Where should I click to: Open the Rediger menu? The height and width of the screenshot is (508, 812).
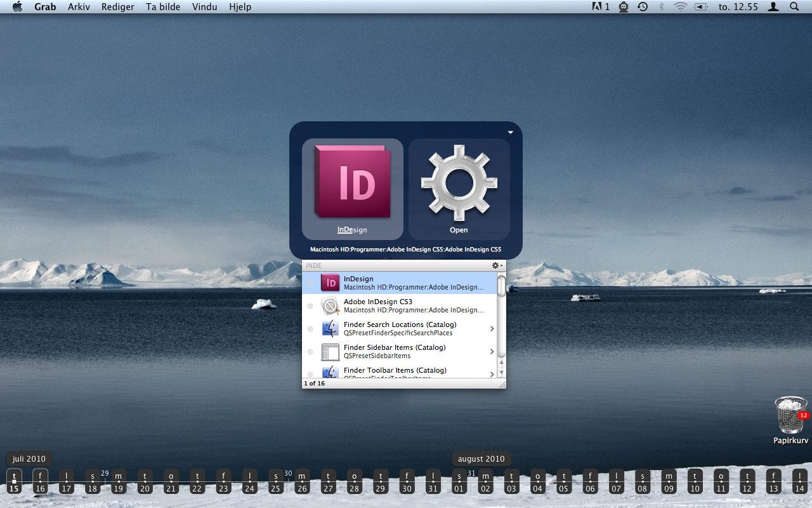tap(118, 7)
